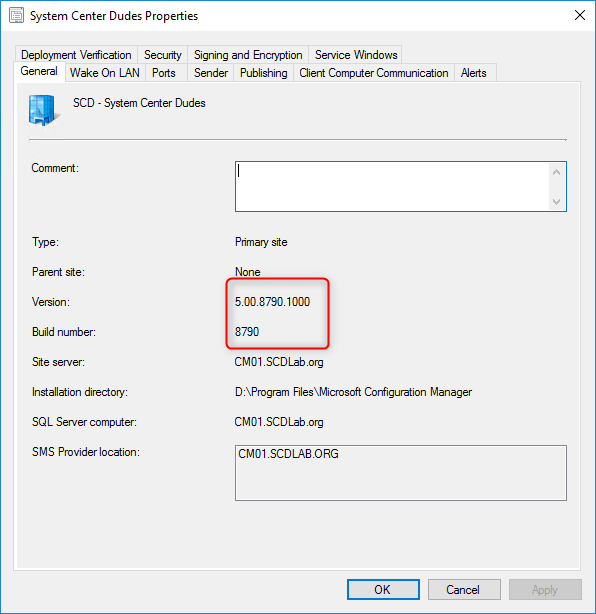Click the 'Installation directory:' label
The image size is (596, 614).
[80, 392]
